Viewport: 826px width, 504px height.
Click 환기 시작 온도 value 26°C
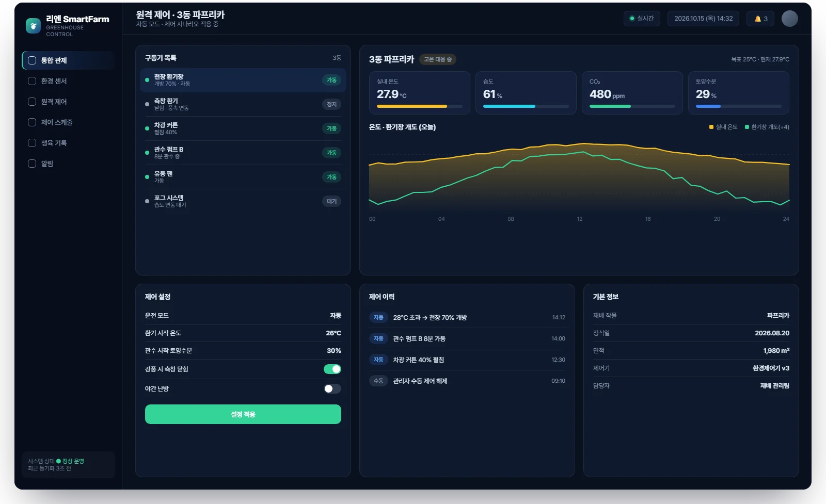click(333, 333)
